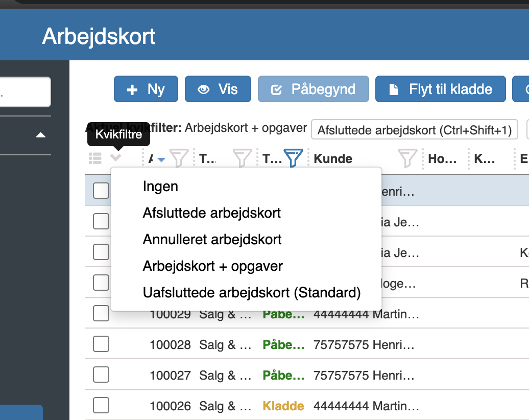Image resolution: width=529 pixels, height=420 pixels.
Task: Collapse the sidebar section with up arrow
Action: coord(40,135)
